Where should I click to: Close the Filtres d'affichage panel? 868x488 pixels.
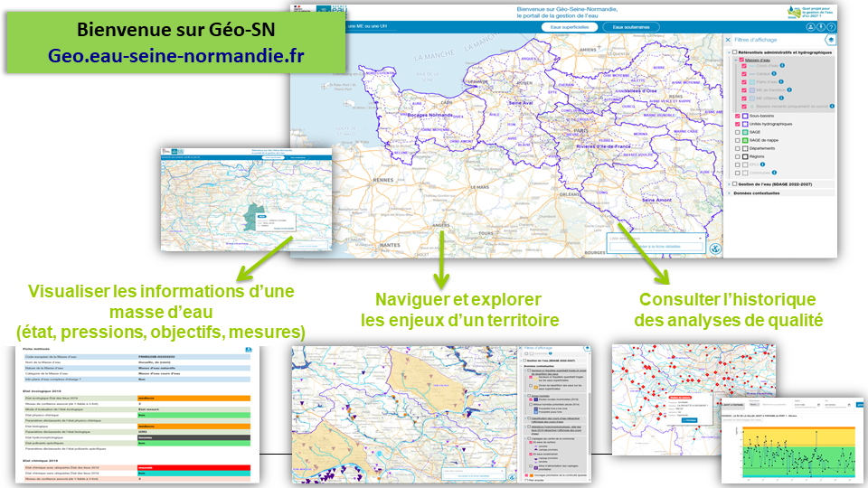click(728, 40)
